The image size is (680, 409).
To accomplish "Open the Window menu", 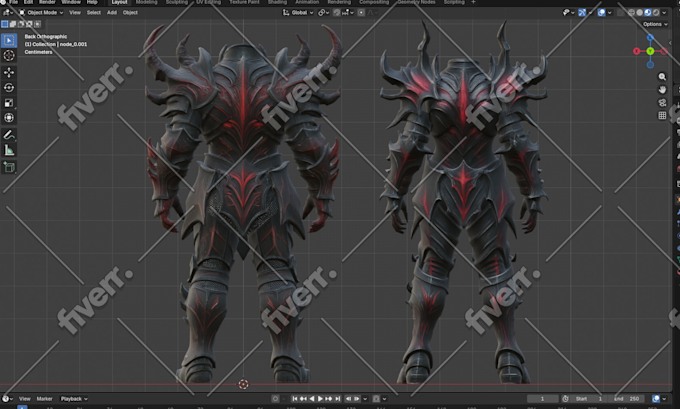I will click(x=71, y=2).
